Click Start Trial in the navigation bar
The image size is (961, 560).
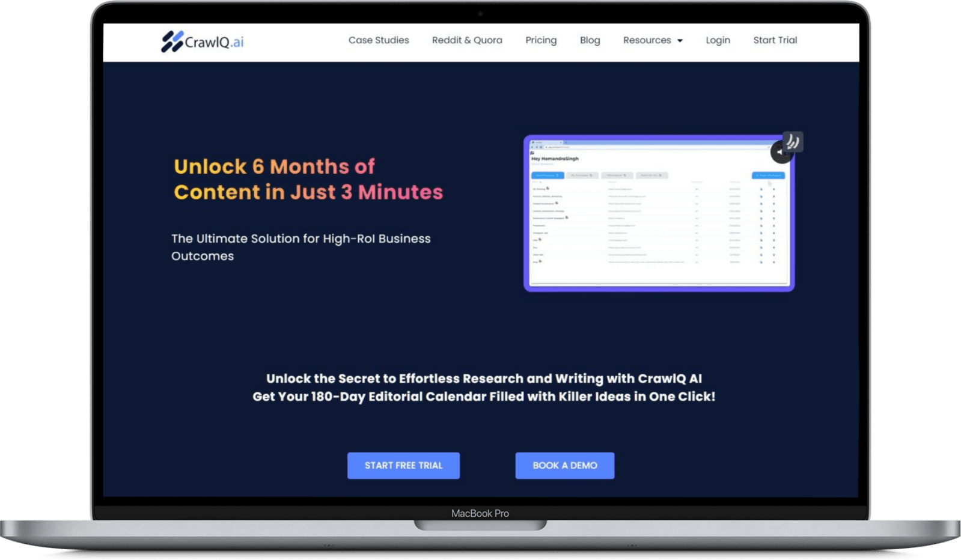click(775, 40)
